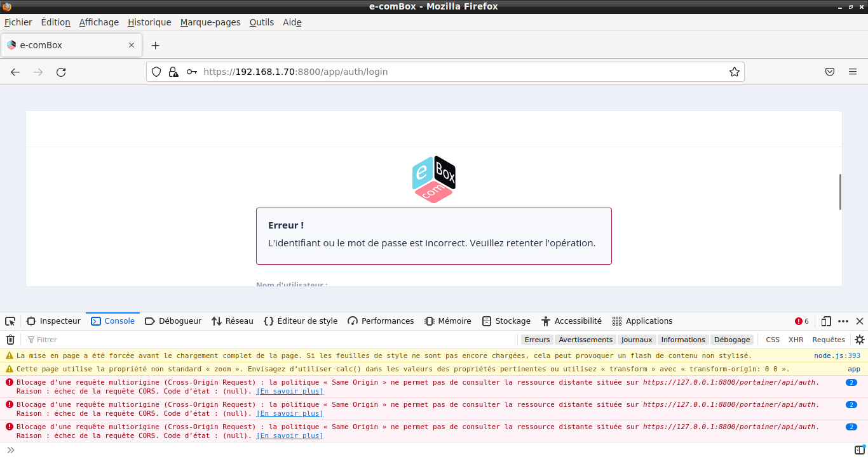Open the Réseau network tab

coord(232,321)
